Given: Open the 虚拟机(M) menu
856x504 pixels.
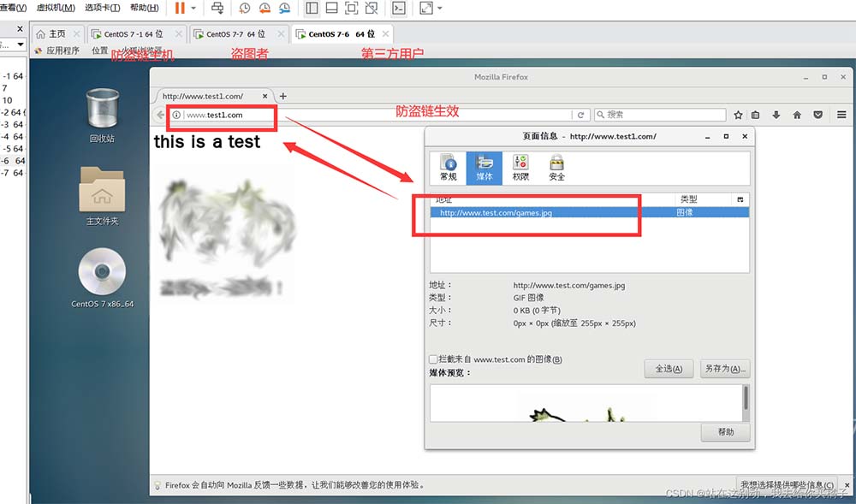Looking at the screenshot, I should coord(56,8).
